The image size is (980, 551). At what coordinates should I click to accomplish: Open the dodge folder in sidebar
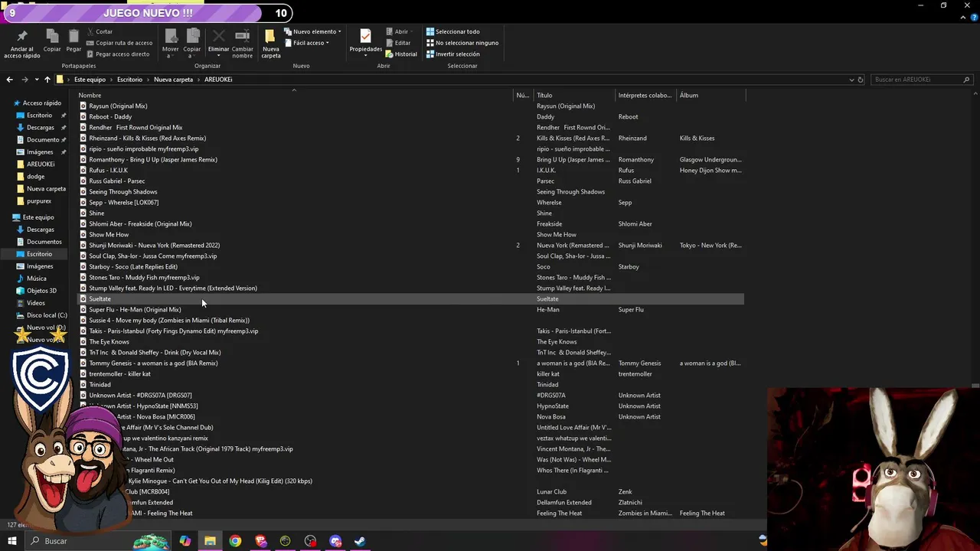coord(35,177)
